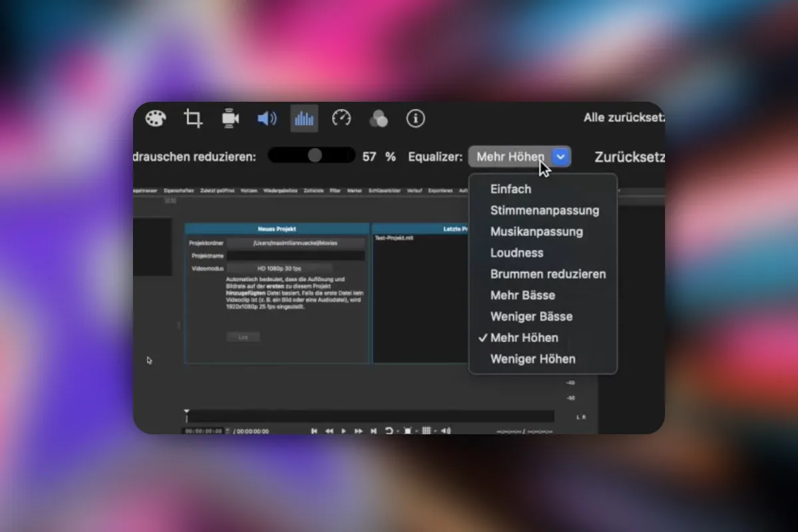Toggle the loop playback icon
The image size is (798, 532).
[x=389, y=431]
